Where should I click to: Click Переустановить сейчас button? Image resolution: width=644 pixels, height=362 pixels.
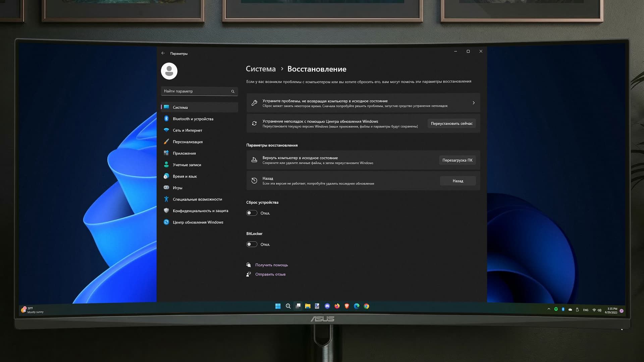[x=451, y=124]
